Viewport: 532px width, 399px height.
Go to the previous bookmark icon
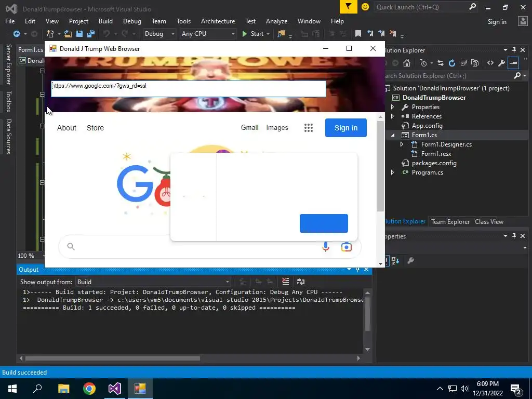click(370, 33)
